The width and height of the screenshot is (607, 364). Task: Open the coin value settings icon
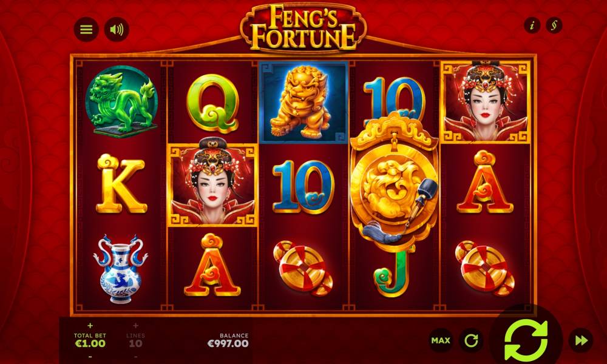point(554,25)
